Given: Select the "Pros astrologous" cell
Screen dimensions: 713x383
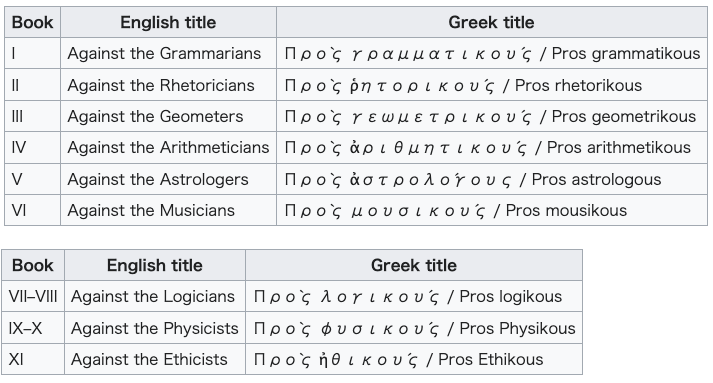Looking at the screenshot, I should (x=492, y=179).
